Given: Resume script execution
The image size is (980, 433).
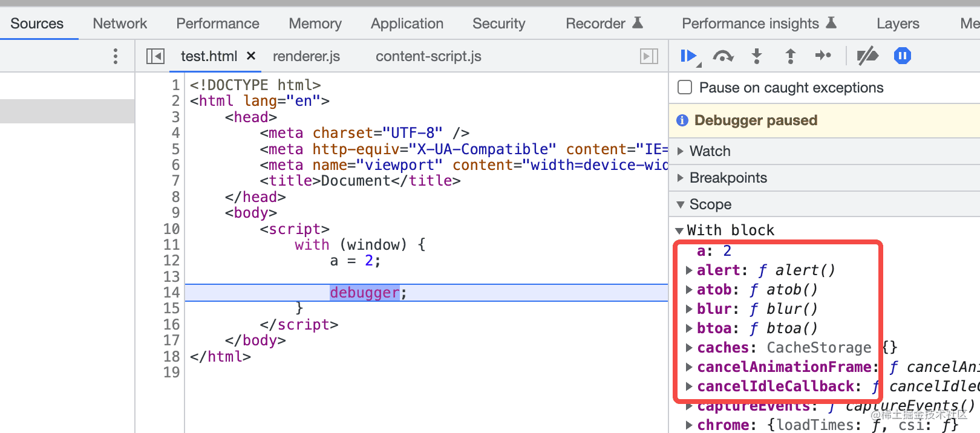Looking at the screenshot, I should [x=688, y=56].
